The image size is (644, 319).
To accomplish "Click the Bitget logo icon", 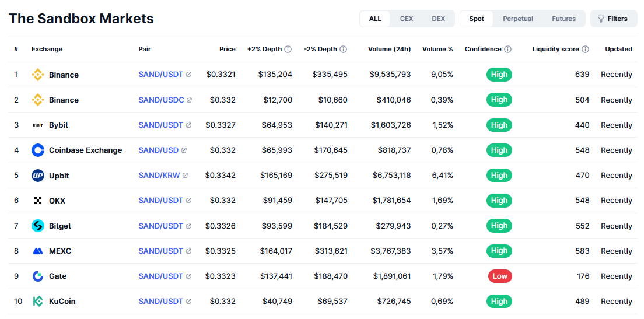I will coord(38,226).
